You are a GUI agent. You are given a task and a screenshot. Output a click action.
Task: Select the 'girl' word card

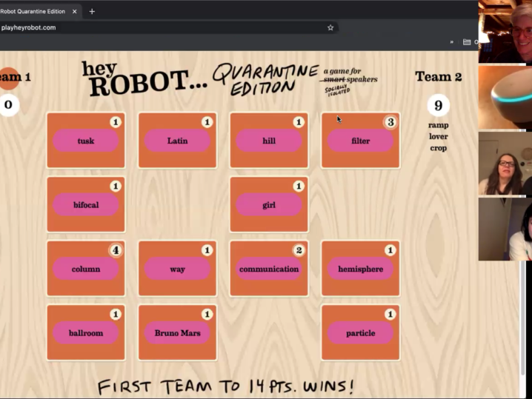[269, 205]
